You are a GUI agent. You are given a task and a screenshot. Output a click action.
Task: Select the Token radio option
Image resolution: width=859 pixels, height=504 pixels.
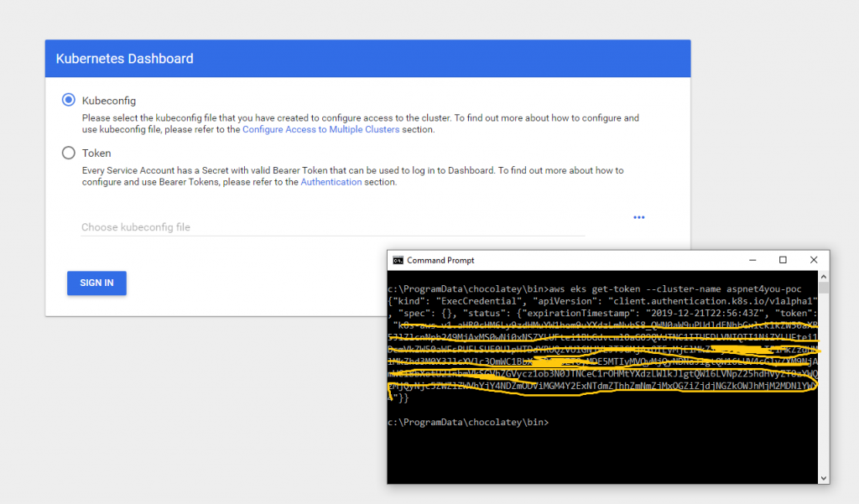[69, 153]
